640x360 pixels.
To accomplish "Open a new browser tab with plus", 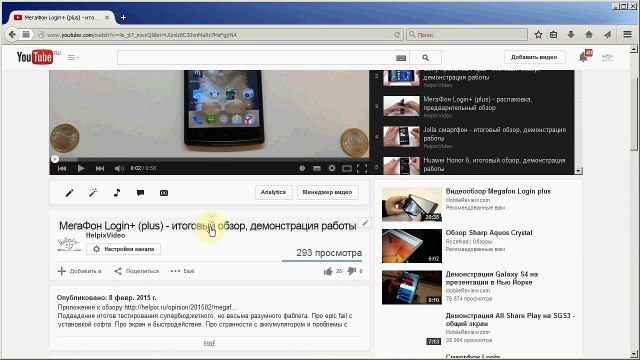I will [x=123, y=18].
